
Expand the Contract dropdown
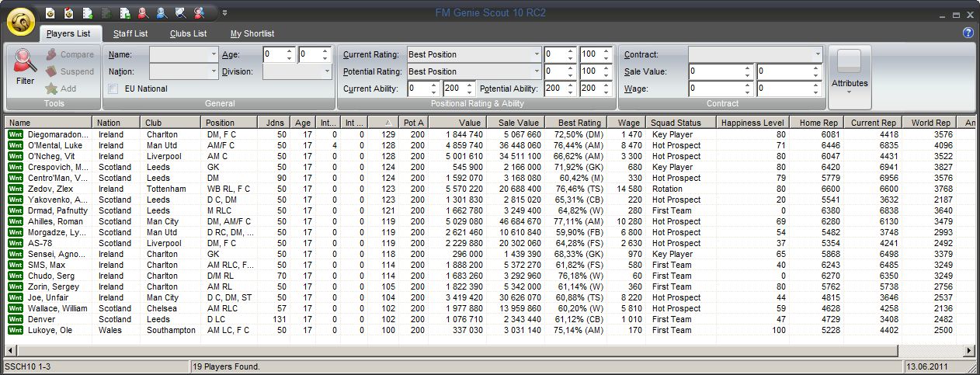[817, 54]
